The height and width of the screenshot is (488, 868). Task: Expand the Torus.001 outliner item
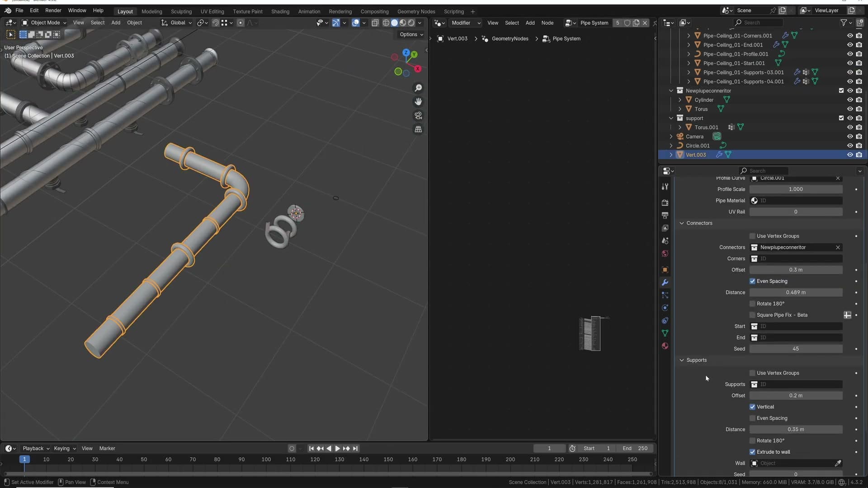680,127
